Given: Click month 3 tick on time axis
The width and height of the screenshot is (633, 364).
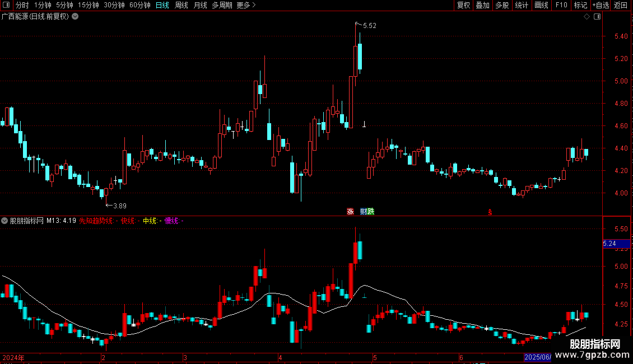Looking at the screenshot, I should 185,357.
